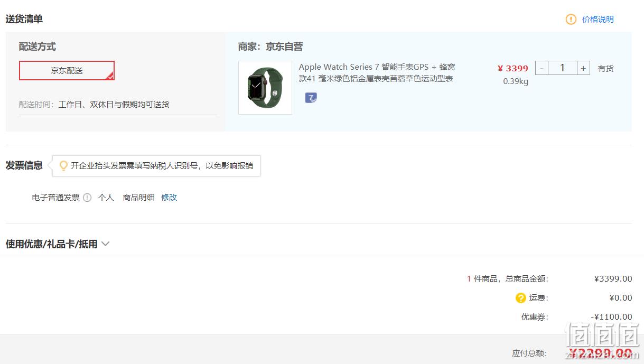This screenshot has width=644, height=364.
Task: Click the 优惠券 label in the summary
Action: (535, 317)
